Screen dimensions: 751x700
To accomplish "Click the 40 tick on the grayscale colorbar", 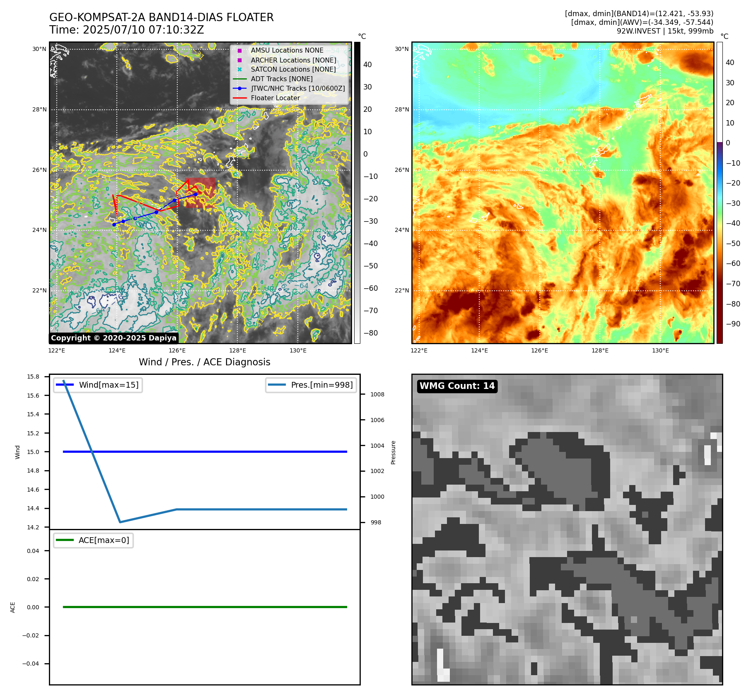I will coord(367,65).
